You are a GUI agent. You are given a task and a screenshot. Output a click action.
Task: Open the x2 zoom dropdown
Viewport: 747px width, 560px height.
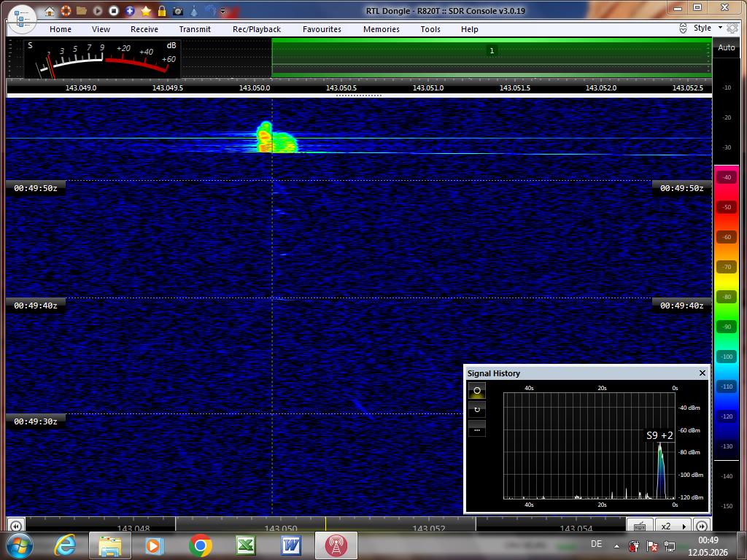point(673,526)
